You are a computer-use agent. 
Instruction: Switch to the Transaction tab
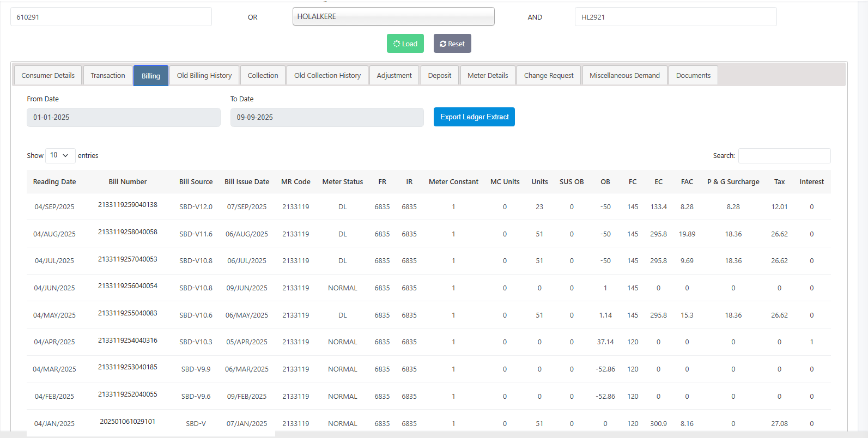click(x=108, y=76)
